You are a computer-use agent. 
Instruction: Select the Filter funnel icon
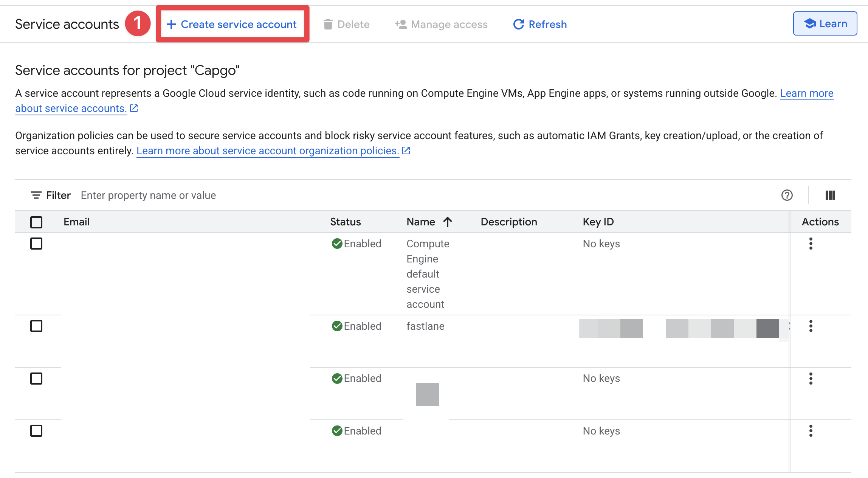click(36, 195)
